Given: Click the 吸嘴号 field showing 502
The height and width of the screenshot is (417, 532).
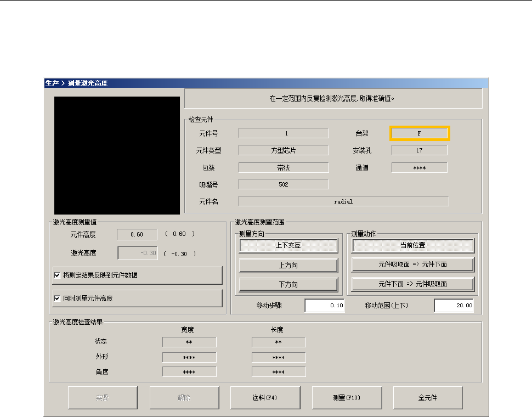Looking at the screenshot, I should [284, 184].
